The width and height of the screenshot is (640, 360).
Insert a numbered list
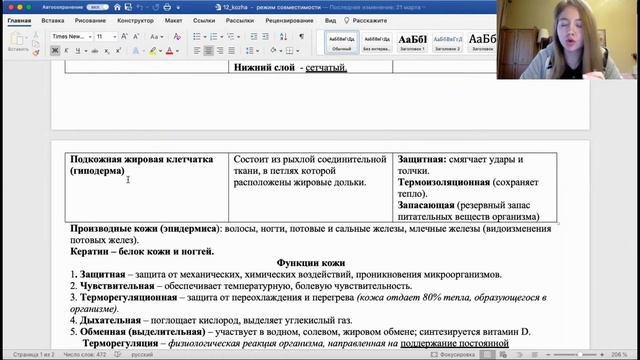click(213, 37)
